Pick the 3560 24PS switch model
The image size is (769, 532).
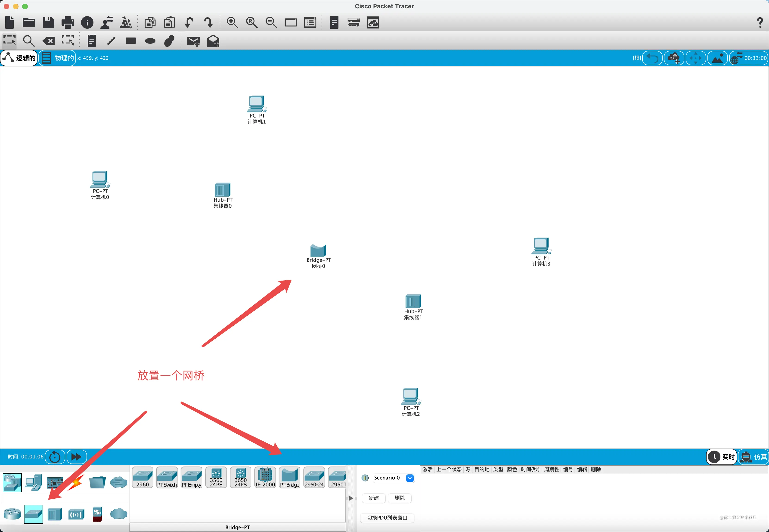coord(216,477)
